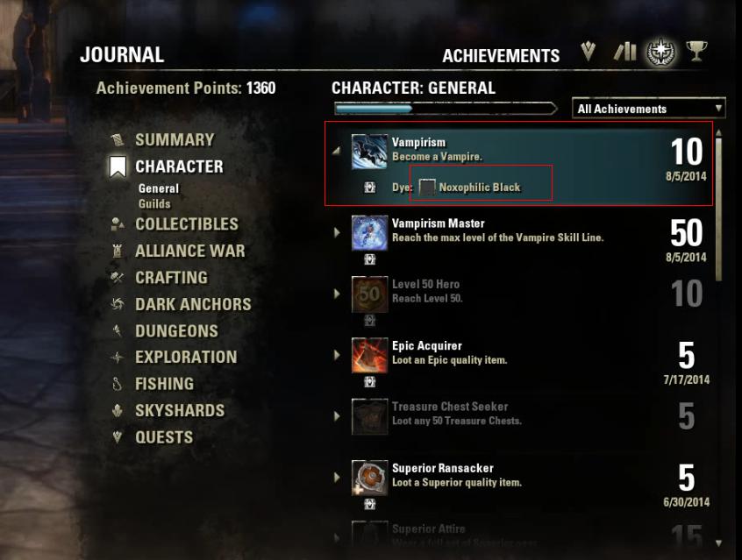Open the All Achievements filter dropdown

648,109
